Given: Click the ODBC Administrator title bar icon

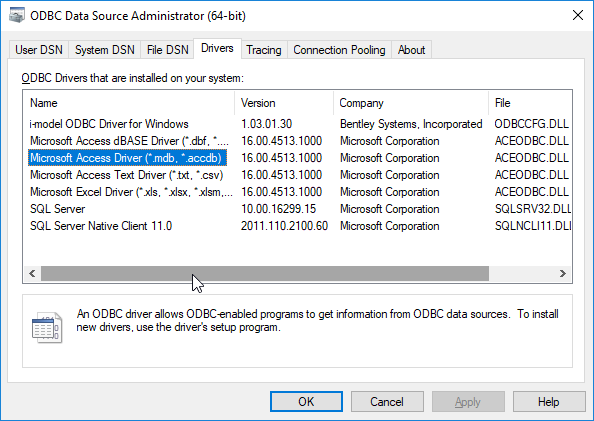Looking at the screenshot, I should 16,16.
